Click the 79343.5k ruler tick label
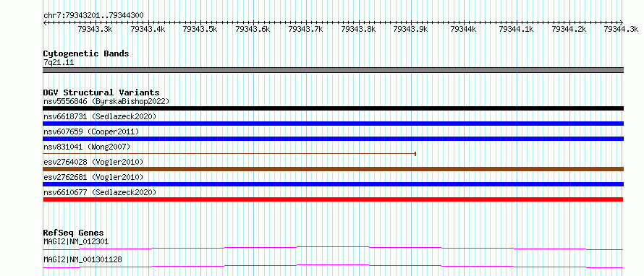The image size is (644, 276). 200,29
